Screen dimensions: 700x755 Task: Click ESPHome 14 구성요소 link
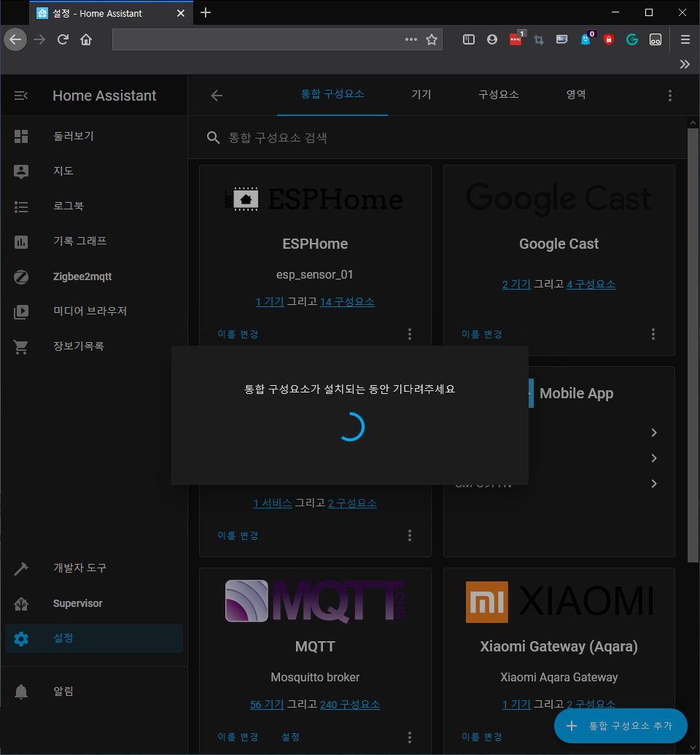[347, 302]
